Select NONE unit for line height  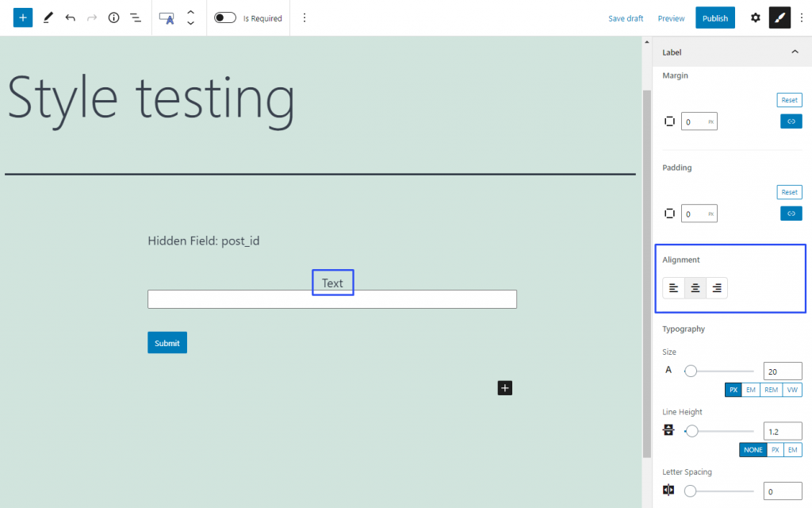(753, 450)
